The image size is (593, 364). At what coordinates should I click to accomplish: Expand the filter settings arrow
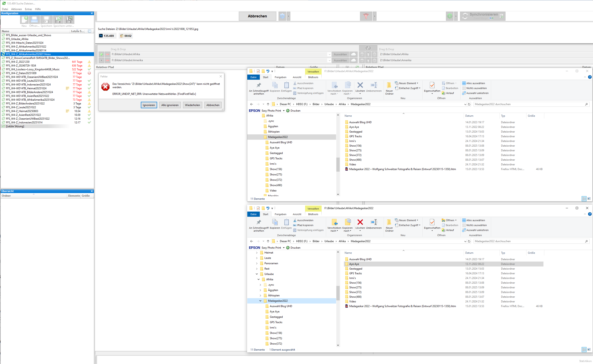[x=374, y=16]
